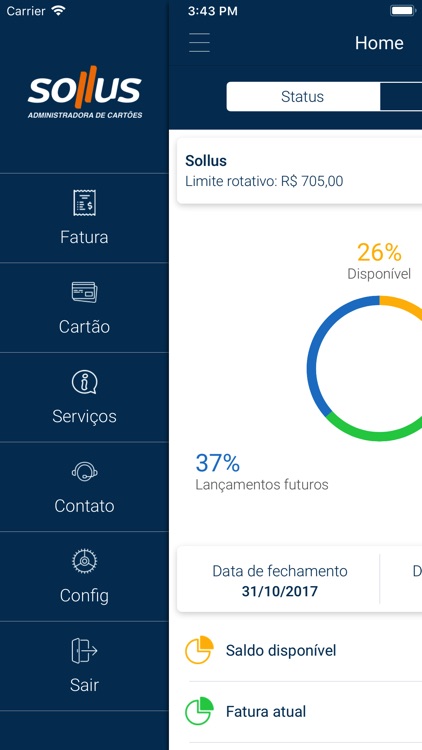The height and width of the screenshot is (750, 422).
Task: Select the Status segment tab
Action: 303,97
